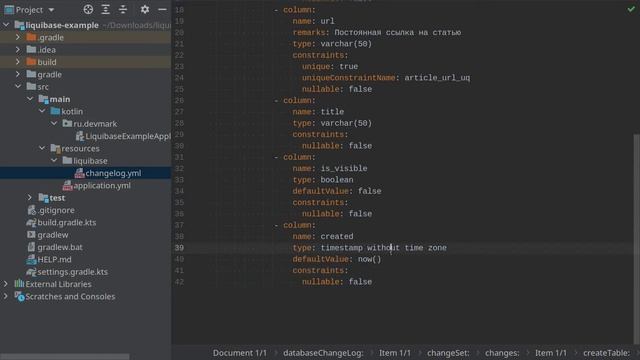
Task: Expand Scratches and Consoles node
Action: [x=6, y=296]
